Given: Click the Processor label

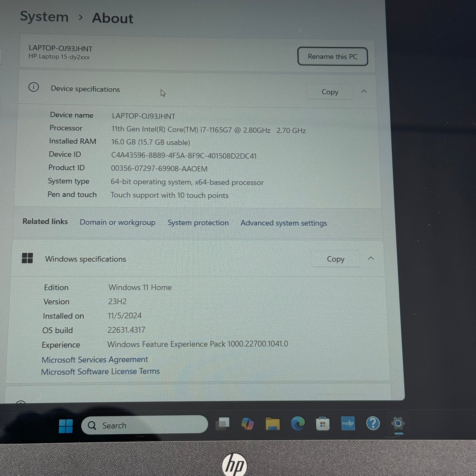Looking at the screenshot, I should 66,128.
